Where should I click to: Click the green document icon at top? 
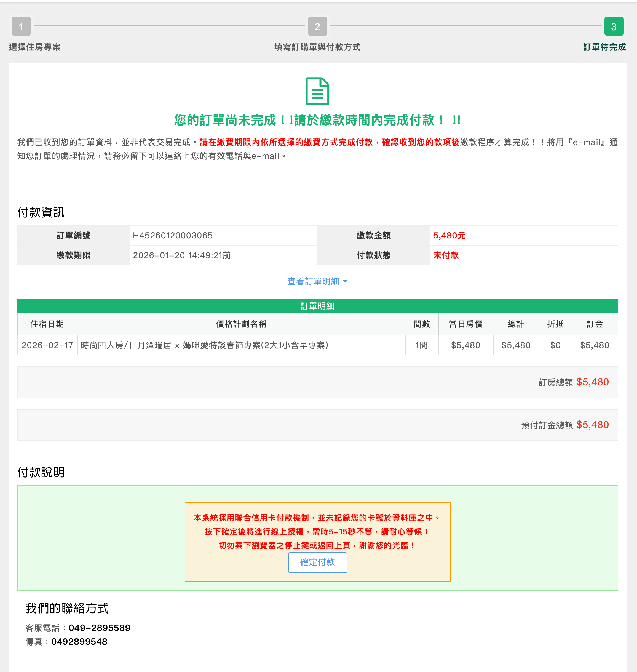point(317,91)
